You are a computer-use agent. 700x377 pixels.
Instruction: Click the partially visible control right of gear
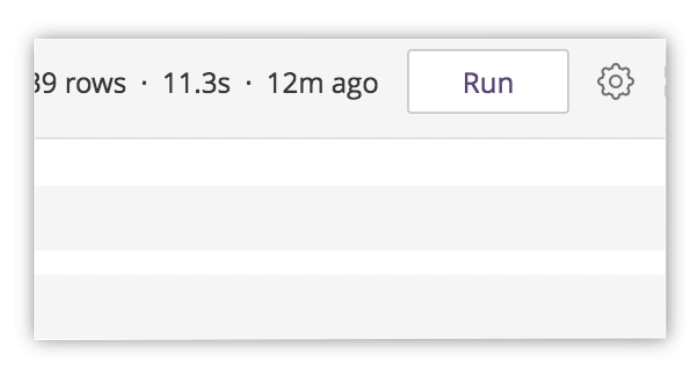point(665,82)
